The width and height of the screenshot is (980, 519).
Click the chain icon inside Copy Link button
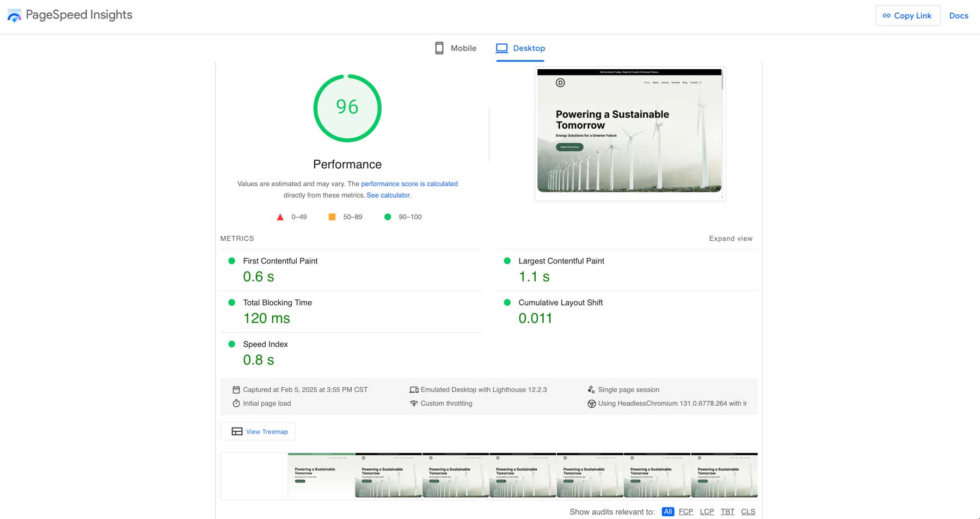(886, 15)
